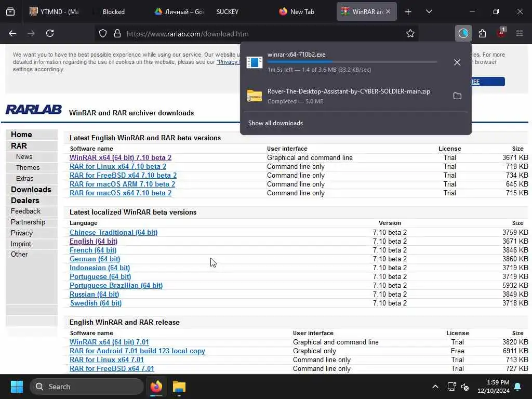Open the muted volume tray icon
The width and height of the screenshot is (532, 399).
(465, 387)
